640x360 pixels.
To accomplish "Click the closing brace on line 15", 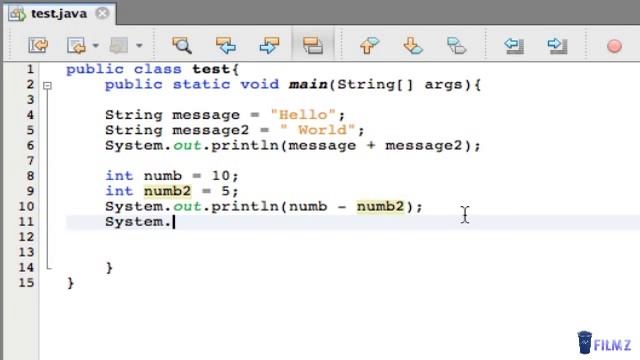I will click(x=71, y=283).
